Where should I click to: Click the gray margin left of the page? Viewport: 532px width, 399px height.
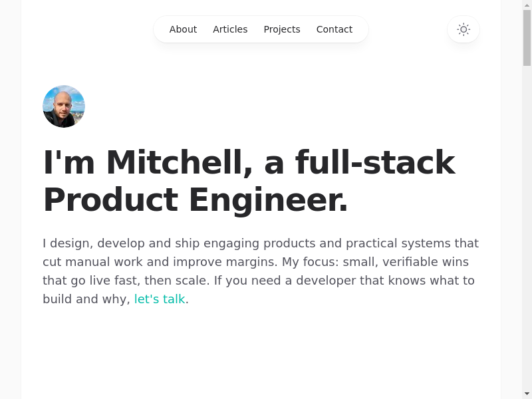(10, 199)
